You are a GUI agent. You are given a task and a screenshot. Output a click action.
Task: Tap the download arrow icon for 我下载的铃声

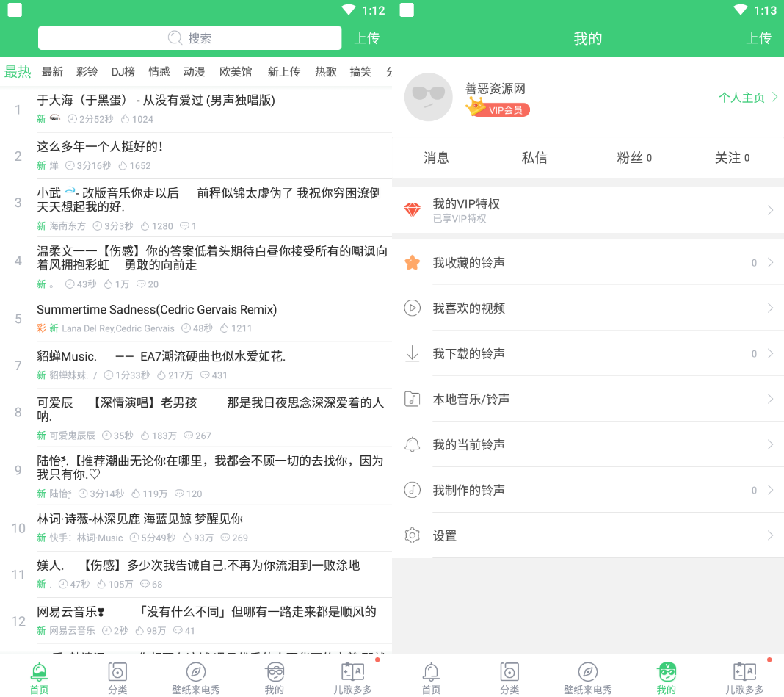click(x=413, y=354)
